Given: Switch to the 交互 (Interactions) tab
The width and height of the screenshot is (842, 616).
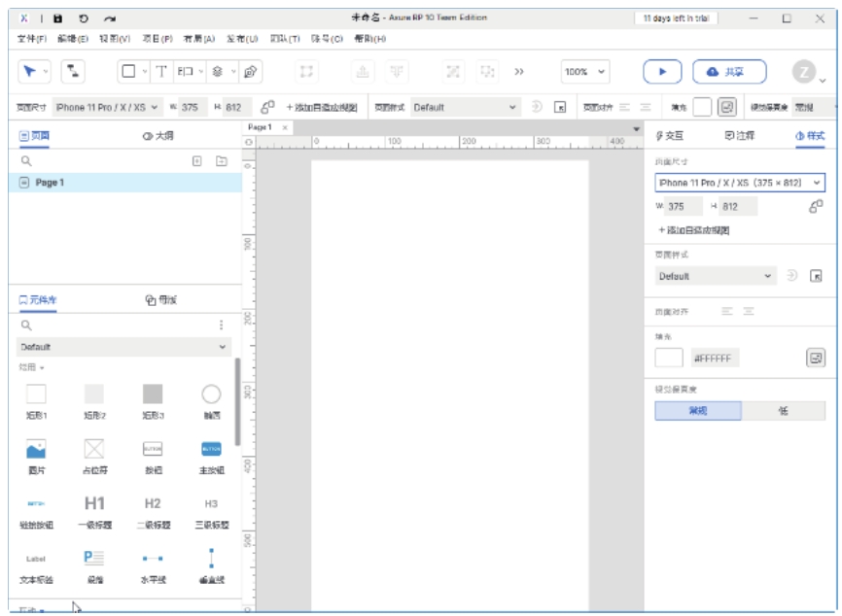Looking at the screenshot, I should point(670,136).
